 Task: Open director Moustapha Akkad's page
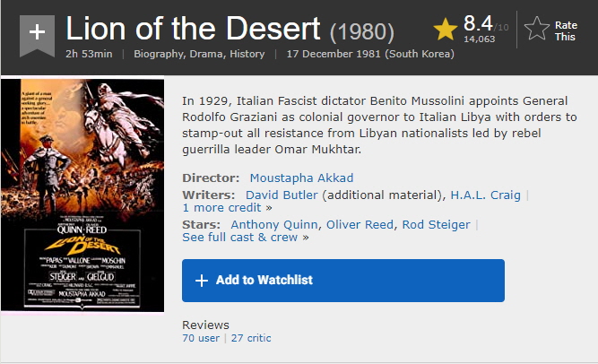click(x=301, y=178)
